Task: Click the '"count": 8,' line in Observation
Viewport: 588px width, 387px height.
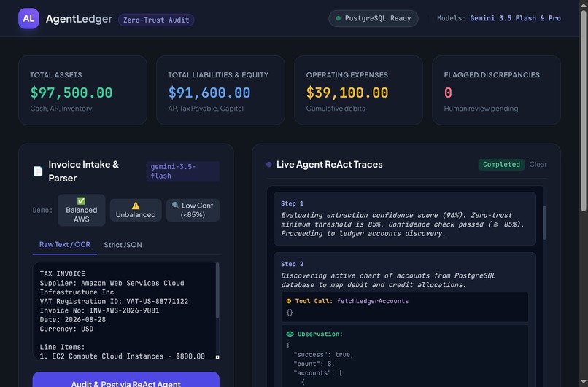Action: tap(314, 364)
